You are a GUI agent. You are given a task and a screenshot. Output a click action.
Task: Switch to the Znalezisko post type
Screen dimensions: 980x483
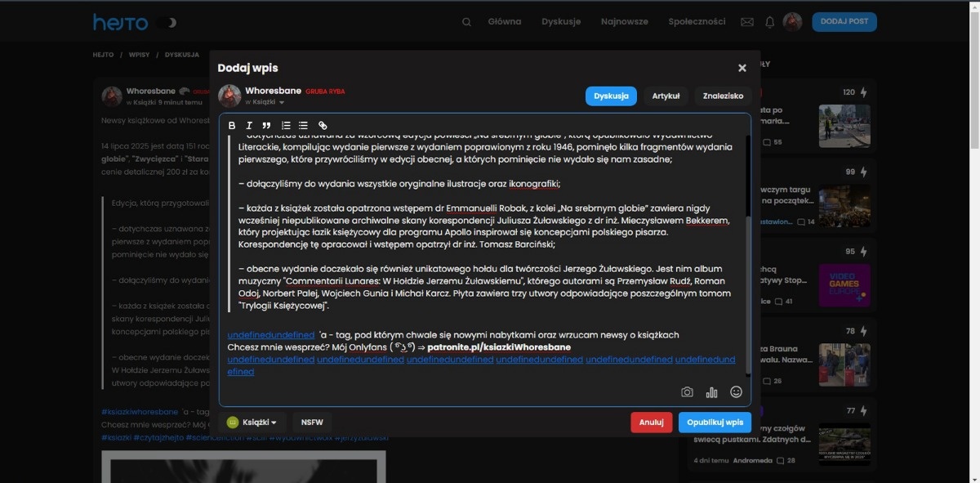click(x=723, y=96)
